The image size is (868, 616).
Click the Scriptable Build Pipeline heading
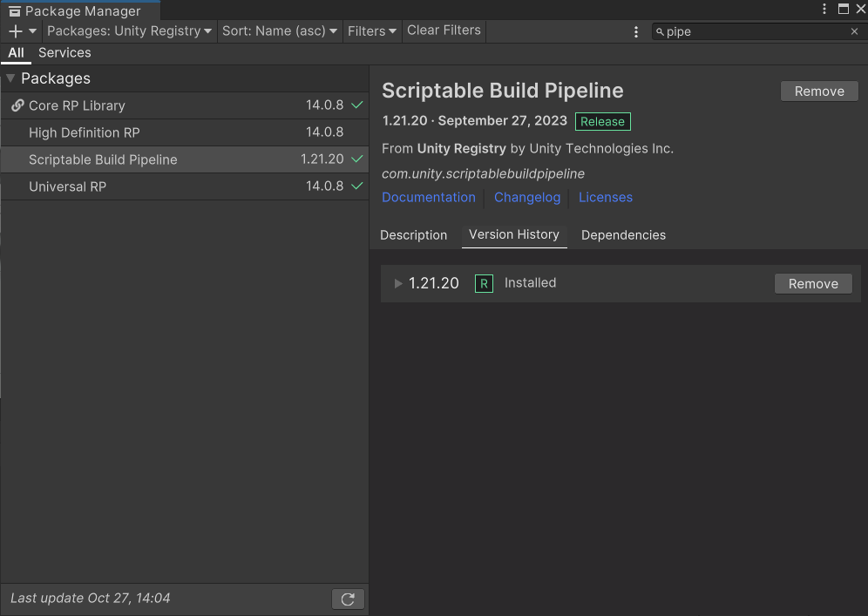[x=503, y=91]
